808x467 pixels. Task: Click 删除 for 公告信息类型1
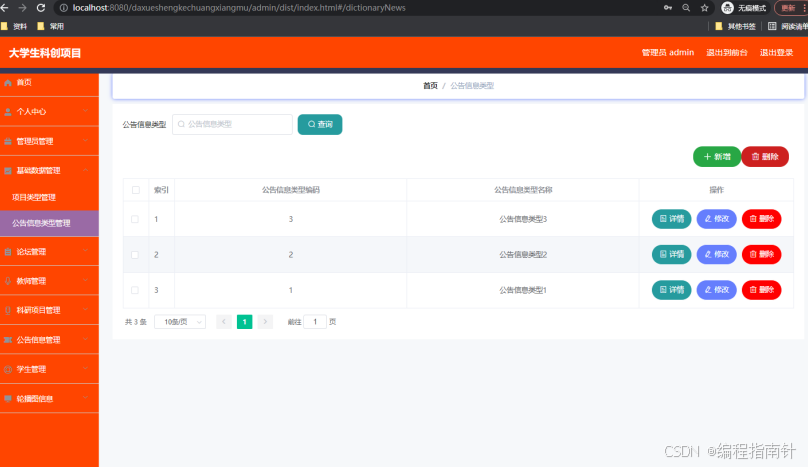[762, 290]
